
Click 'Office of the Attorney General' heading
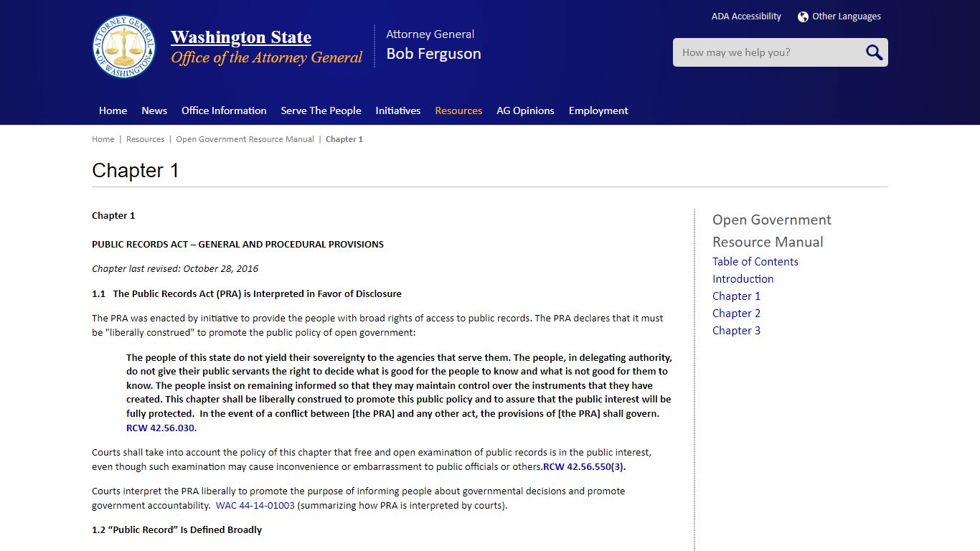pos(267,57)
